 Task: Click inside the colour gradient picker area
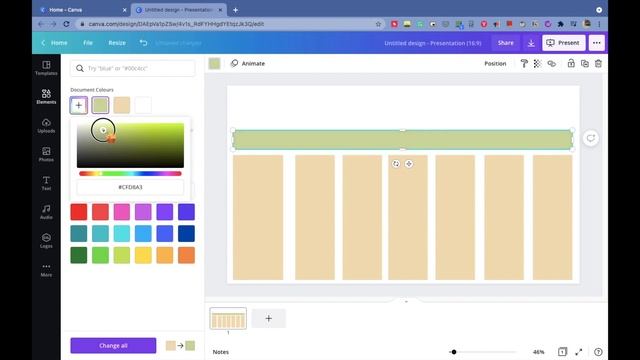click(130, 145)
